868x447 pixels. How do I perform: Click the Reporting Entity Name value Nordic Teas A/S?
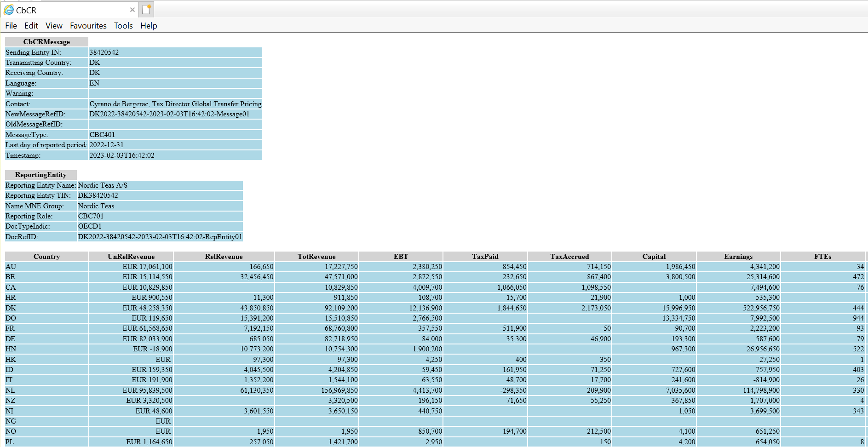(103, 185)
